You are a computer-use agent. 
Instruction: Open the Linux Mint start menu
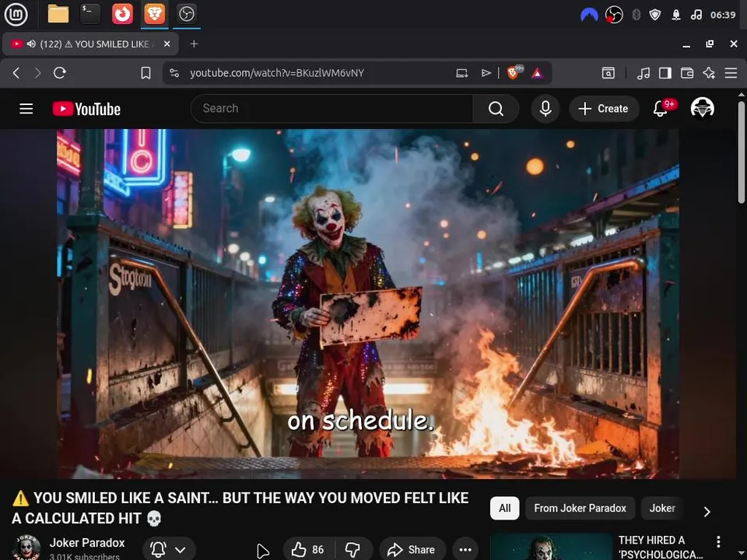click(16, 14)
